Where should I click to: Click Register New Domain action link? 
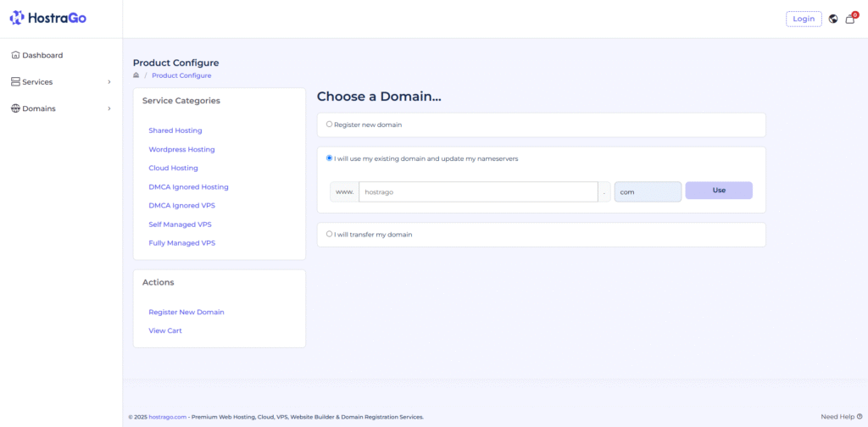[x=186, y=312]
